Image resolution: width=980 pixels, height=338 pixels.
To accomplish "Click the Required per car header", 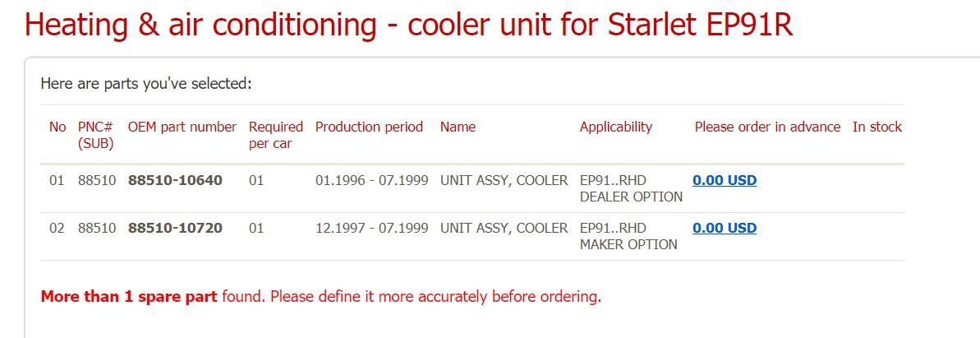I will point(276,135).
